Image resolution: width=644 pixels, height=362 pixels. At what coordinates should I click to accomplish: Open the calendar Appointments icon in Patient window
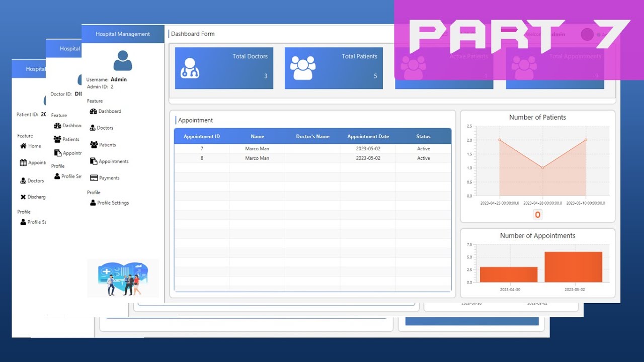(23, 162)
